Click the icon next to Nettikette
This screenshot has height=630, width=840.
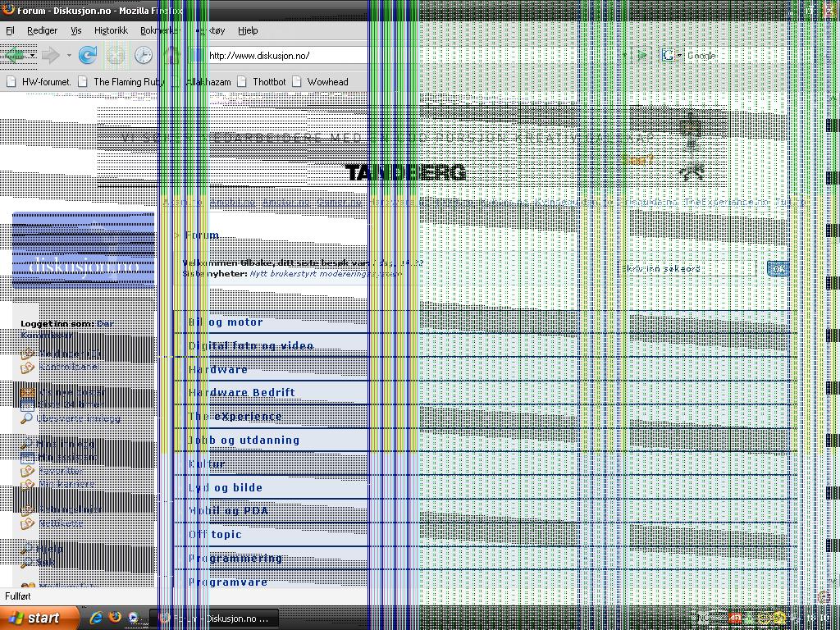coord(27,524)
